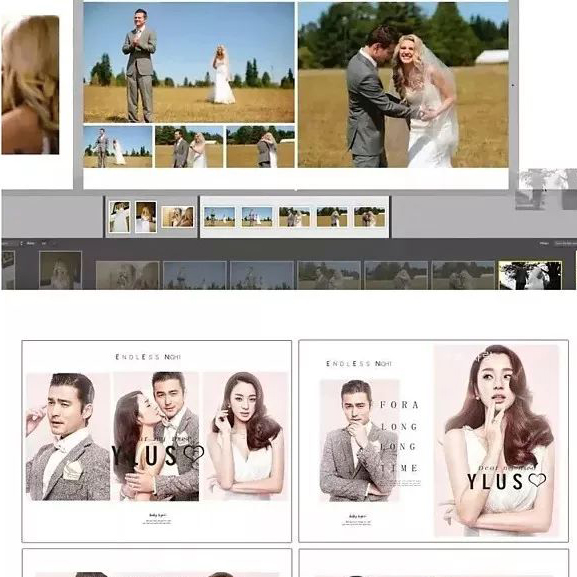577x577 pixels.
Task: Click the man-adjusting-glasses photo in first template
Action: tap(68, 436)
